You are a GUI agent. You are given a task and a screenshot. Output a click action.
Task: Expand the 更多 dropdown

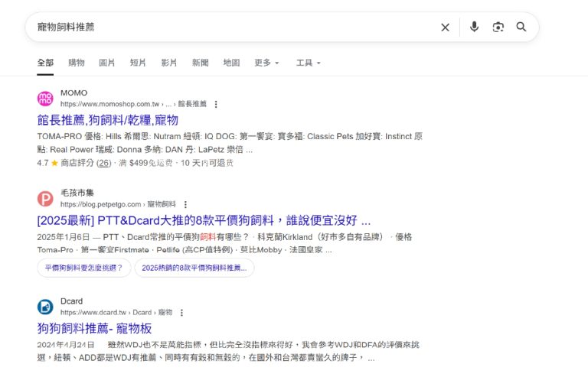click(266, 63)
